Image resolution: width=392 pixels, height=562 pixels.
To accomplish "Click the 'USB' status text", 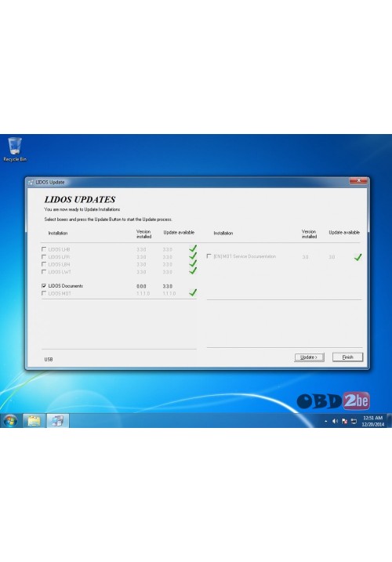I will point(49,359).
